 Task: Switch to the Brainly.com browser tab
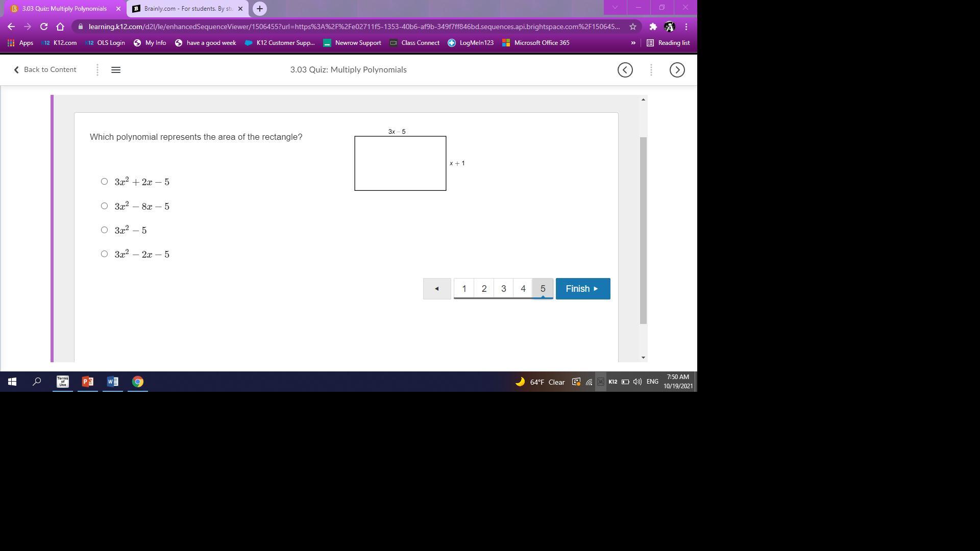[186, 9]
